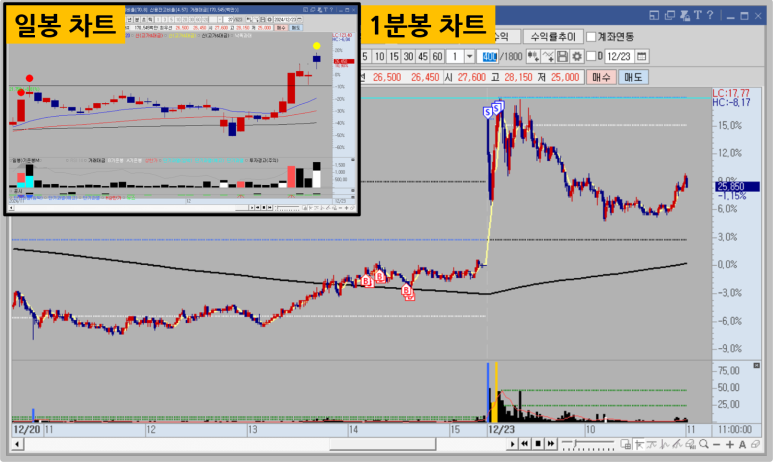Open the calendar date picker icon

coord(641,57)
